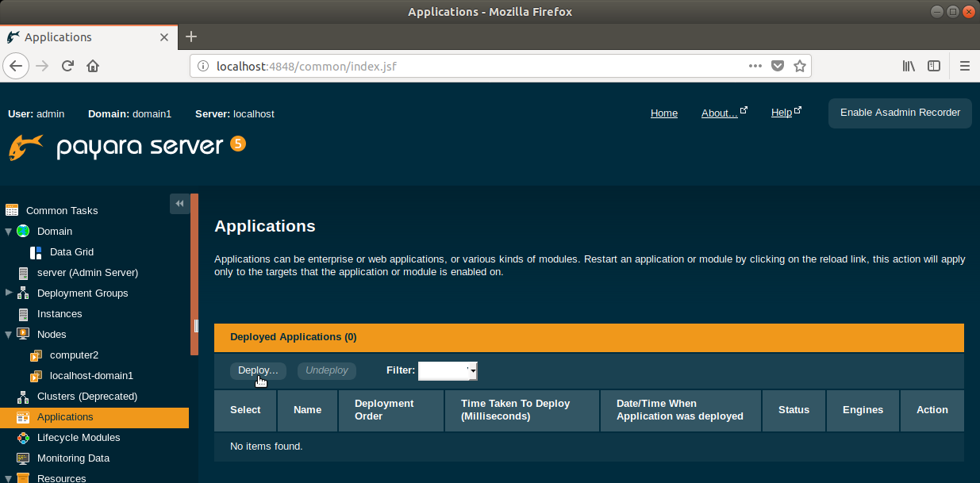980x483 pixels.
Task: Click the Domain globe icon
Action: point(23,231)
